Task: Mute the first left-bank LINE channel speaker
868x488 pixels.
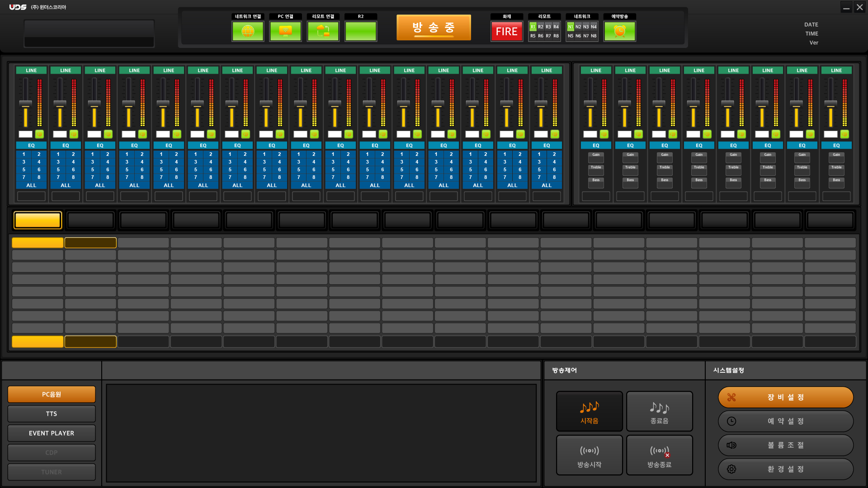Action: [39, 134]
